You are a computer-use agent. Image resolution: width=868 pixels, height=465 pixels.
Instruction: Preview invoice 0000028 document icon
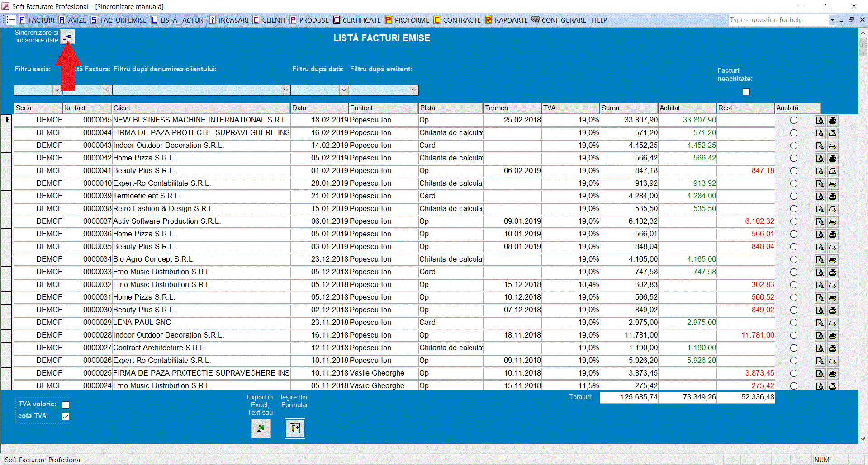point(820,336)
